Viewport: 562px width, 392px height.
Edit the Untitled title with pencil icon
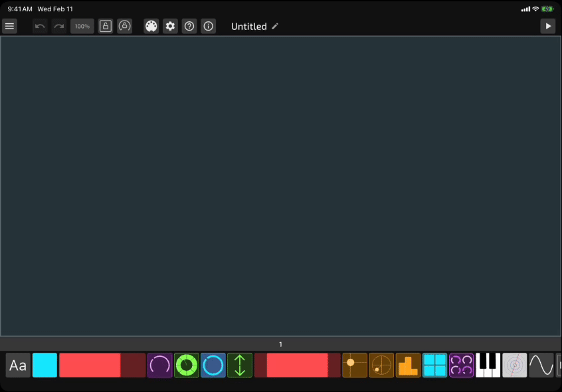point(275,26)
